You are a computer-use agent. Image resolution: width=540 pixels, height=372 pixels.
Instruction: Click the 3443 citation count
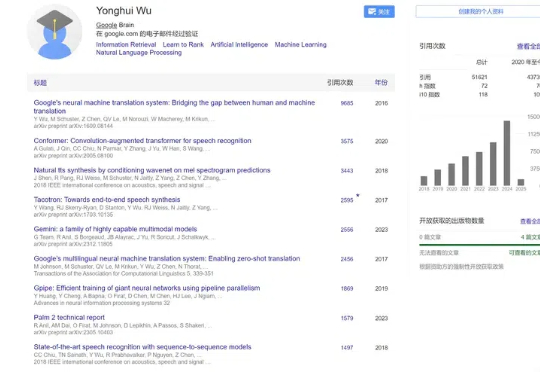(347, 171)
